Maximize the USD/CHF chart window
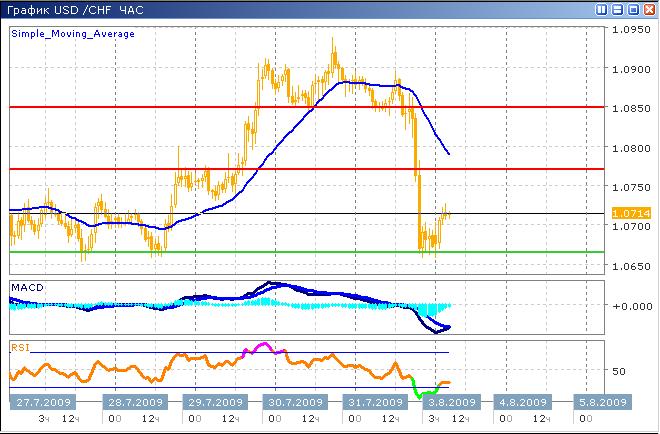 point(633,9)
